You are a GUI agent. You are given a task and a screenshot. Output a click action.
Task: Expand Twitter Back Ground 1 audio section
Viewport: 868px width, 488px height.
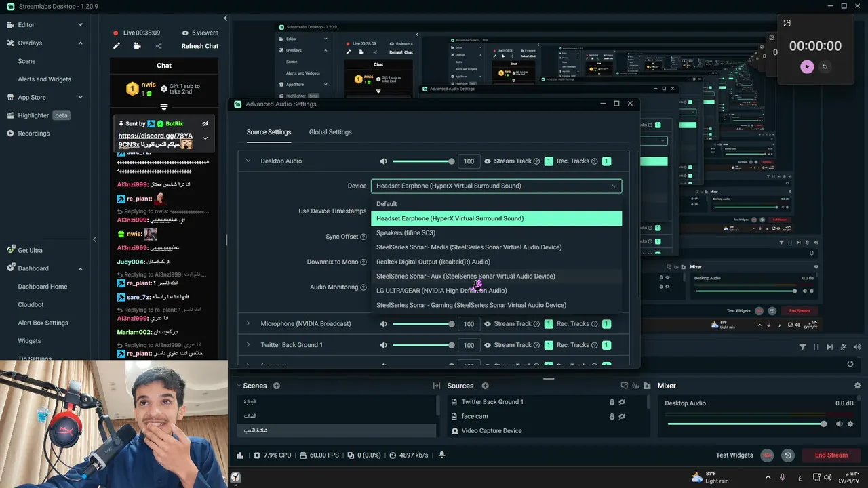248,345
